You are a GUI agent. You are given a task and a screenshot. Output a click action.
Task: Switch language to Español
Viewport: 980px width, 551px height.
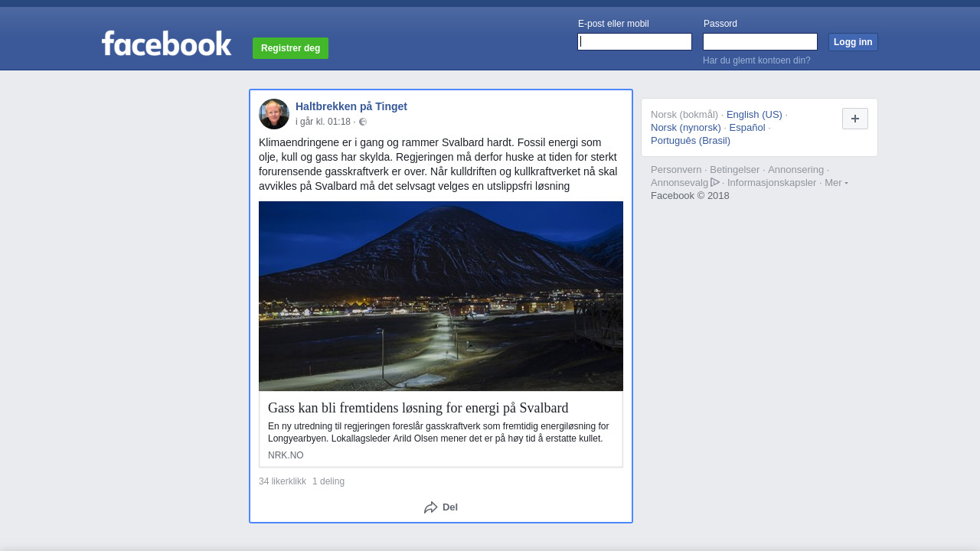pyautogui.click(x=747, y=128)
